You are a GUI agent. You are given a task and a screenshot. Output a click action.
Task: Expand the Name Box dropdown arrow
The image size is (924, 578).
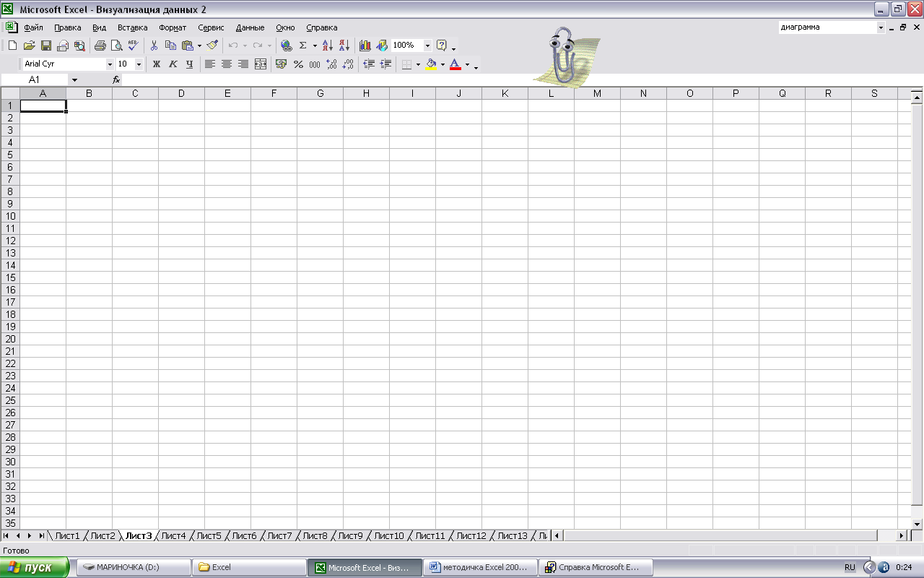tap(74, 79)
